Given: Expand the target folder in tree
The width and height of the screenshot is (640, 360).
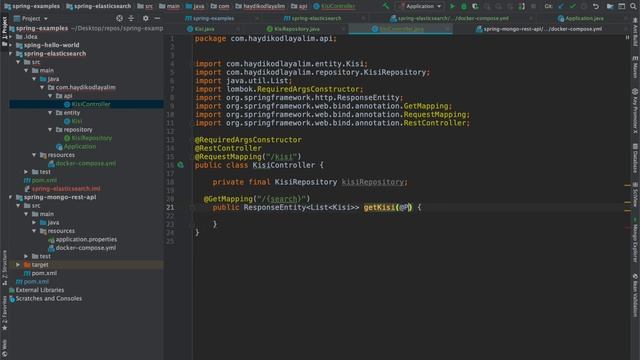Looking at the screenshot, I should coord(18,264).
